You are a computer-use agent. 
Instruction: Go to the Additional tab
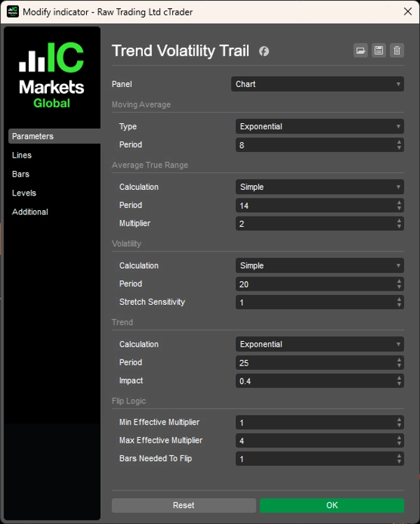[30, 212]
